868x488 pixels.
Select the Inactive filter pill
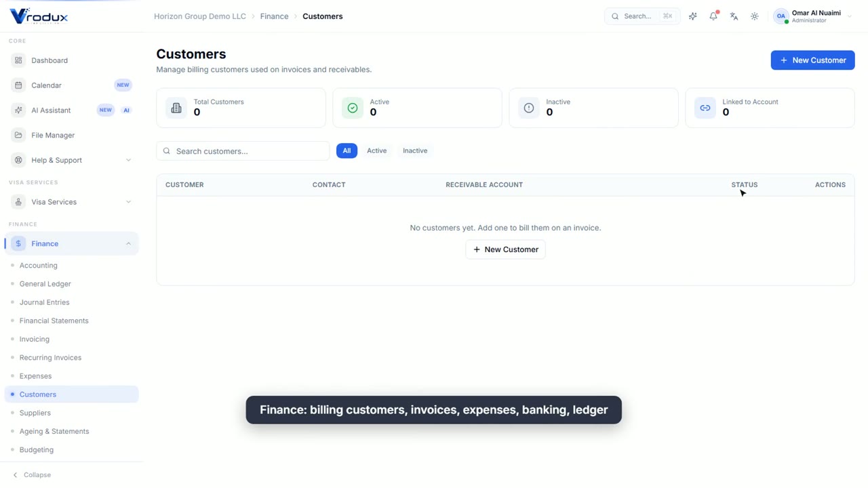pyautogui.click(x=415, y=150)
